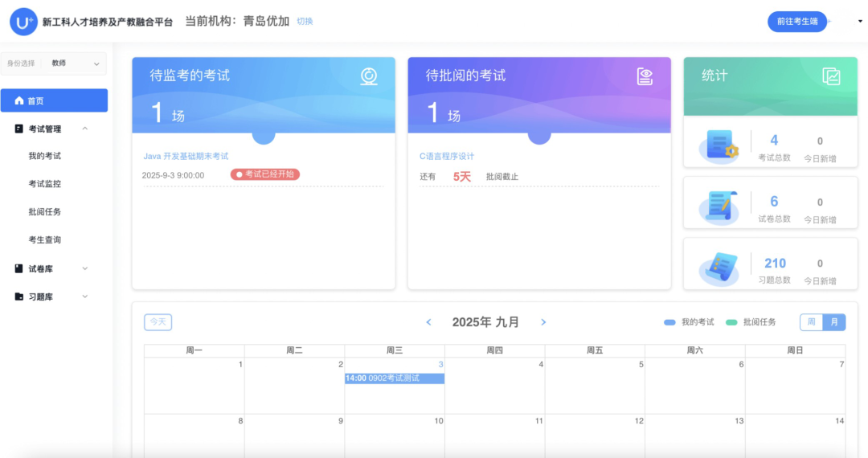The height and width of the screenshot is (458, 868).
Task: Open the Java 开发基础期末考试 link
Action: pyautogui.click(x=186, y=156)
